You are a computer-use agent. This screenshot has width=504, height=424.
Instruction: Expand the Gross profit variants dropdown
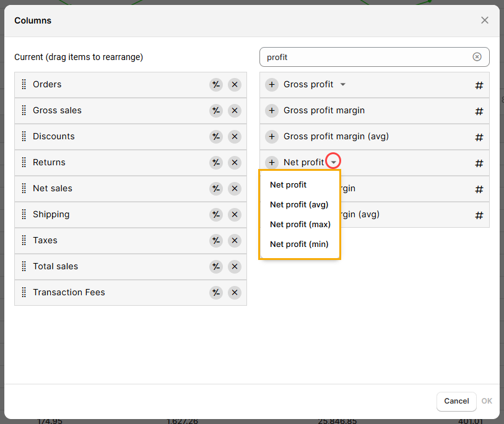(343, 85)
